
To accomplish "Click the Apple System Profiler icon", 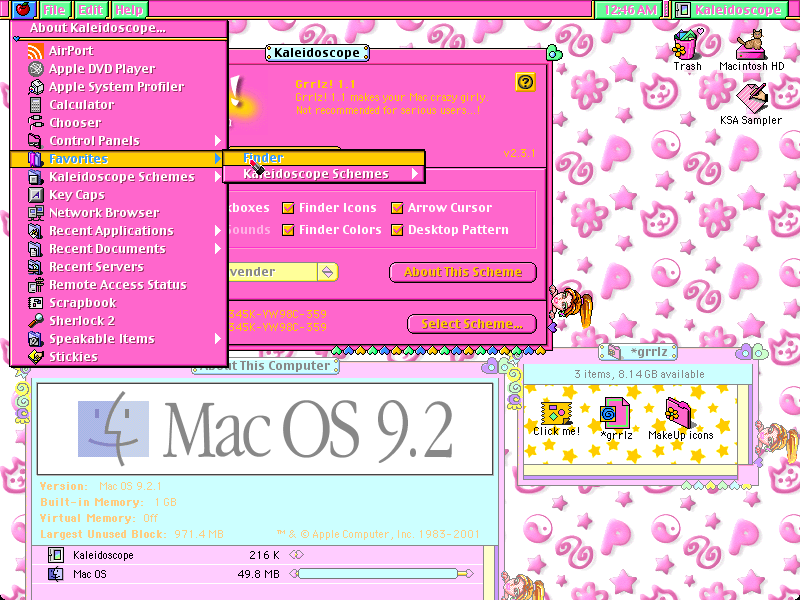I will click(35, 87).
